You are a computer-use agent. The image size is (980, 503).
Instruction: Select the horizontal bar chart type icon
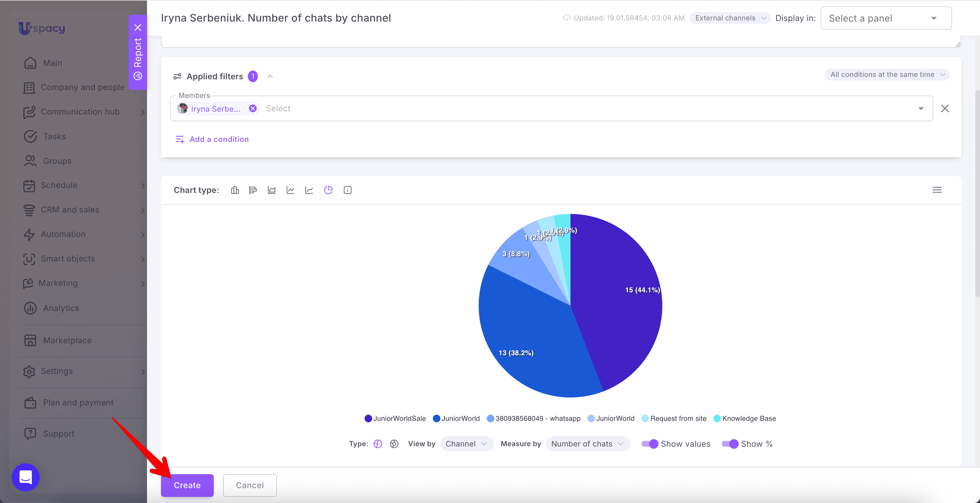[x=253, y=190]
